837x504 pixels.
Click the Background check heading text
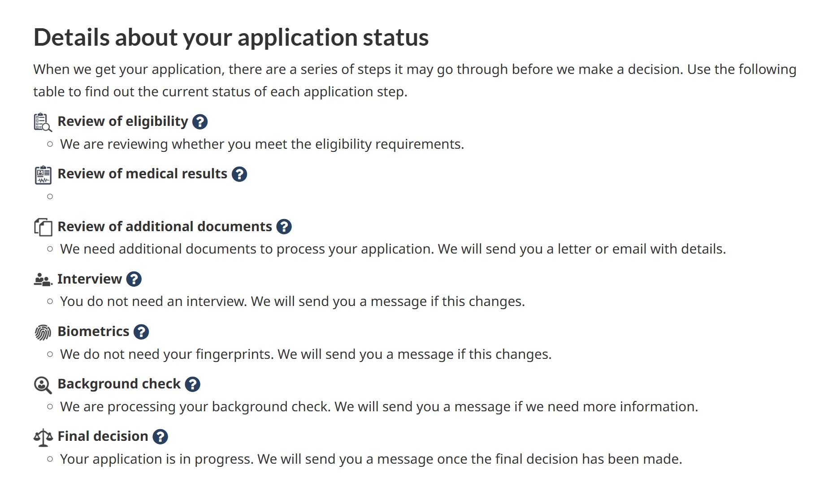(119, 384)
